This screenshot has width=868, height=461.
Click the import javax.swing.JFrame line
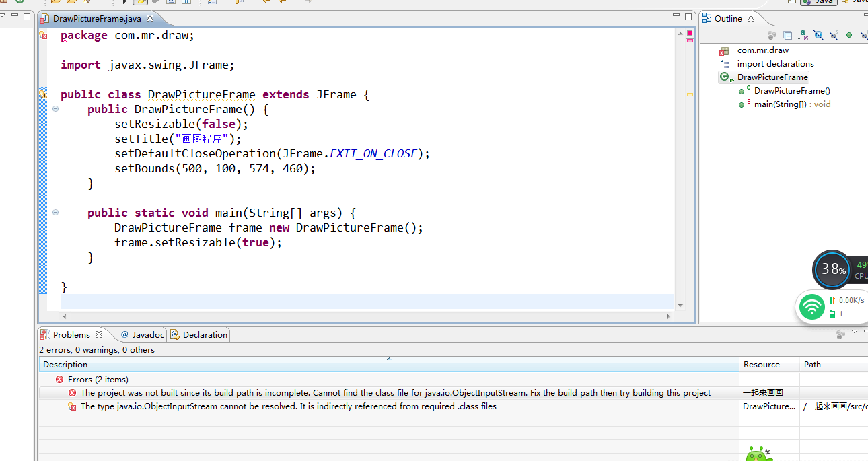pyautogui.click(x=147, y=65)
